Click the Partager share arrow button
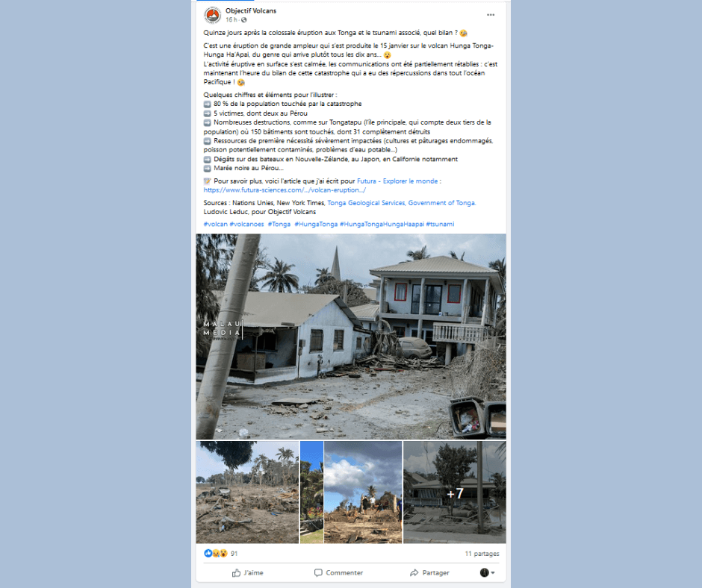Viewport: 702px width, 588px height. pyautogui.click(x=429, y=573)
